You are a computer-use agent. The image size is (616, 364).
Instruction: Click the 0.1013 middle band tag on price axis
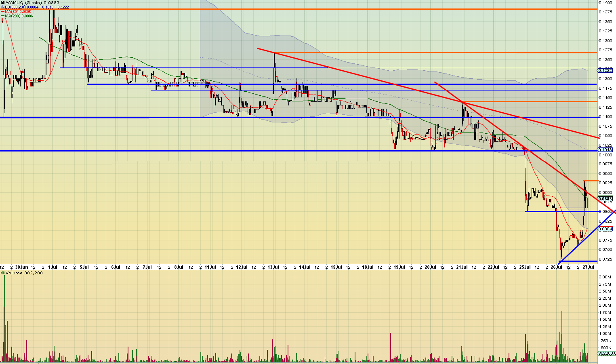pos(605,149)
